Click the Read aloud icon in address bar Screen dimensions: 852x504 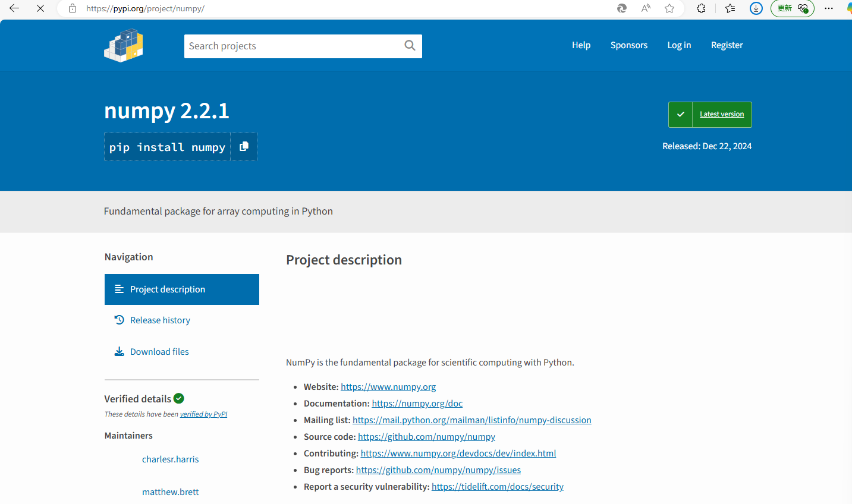[x=646, y=8]
